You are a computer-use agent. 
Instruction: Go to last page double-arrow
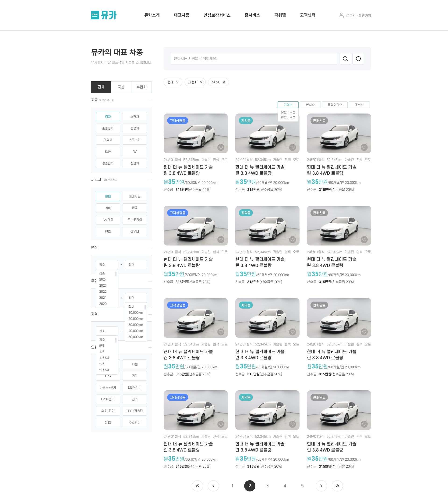pyautogui.click(x=337, y=486)
